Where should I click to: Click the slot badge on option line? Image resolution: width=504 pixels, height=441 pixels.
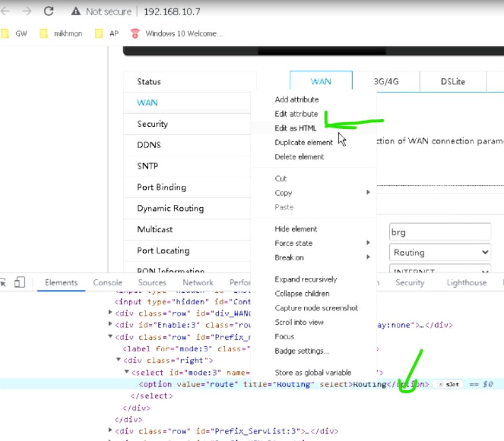coord(448,384)
